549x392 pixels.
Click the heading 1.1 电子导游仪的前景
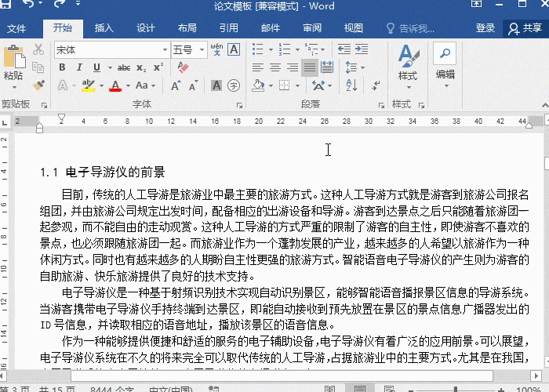pos(102,172)
